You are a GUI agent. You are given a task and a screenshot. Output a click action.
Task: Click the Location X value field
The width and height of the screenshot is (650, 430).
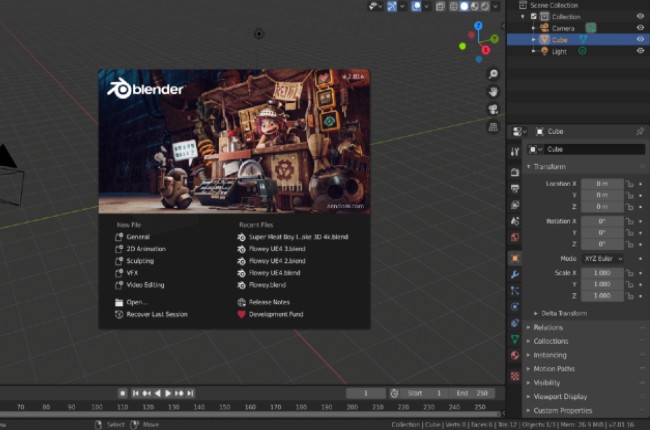[602, 184]
